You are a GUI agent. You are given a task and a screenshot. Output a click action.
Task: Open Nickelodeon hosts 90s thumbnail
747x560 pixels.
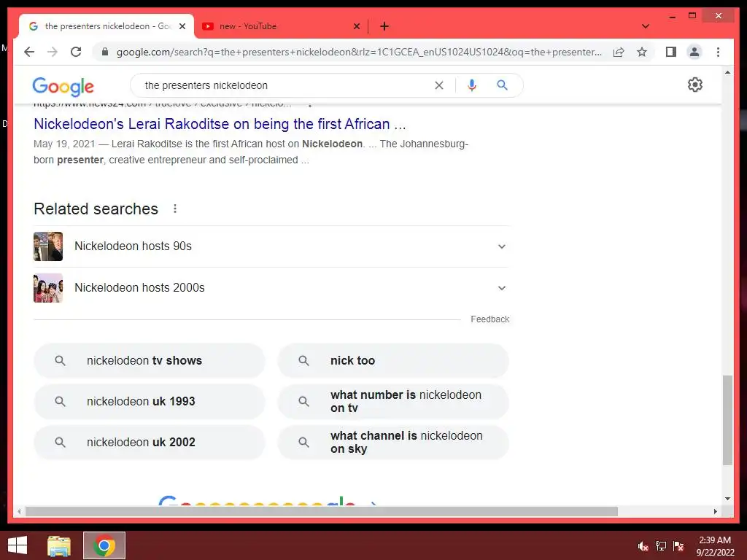pos(47,246)
